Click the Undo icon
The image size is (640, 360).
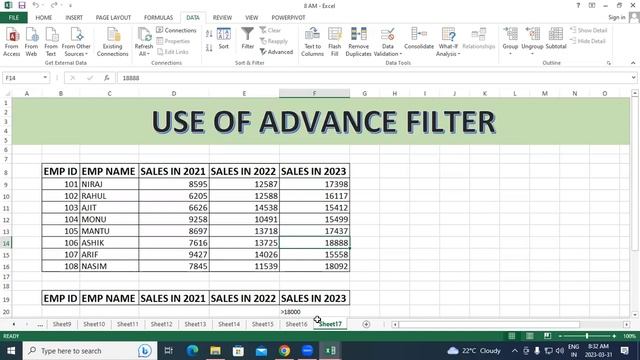tap(36, 5)
